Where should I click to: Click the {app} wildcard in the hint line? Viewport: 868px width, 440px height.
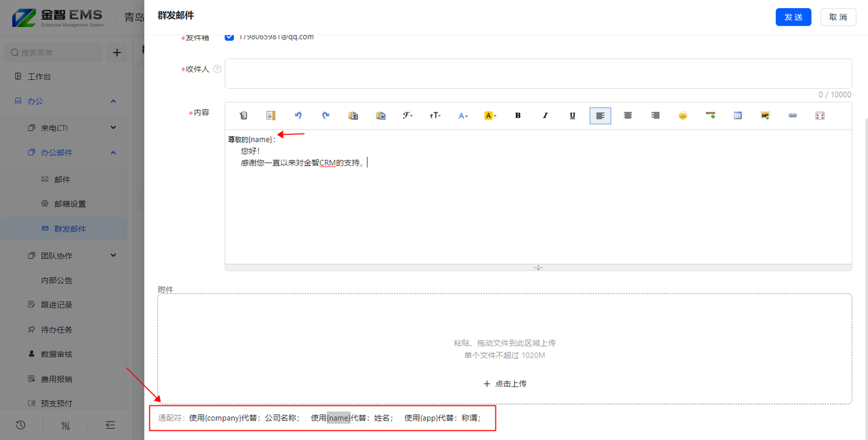(429, 418)
